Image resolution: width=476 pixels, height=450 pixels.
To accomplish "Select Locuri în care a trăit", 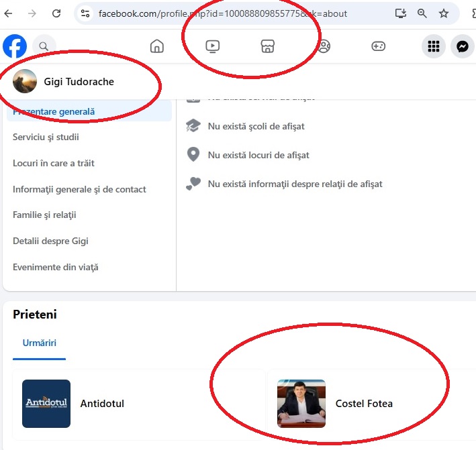I will [x=54, y=163].
